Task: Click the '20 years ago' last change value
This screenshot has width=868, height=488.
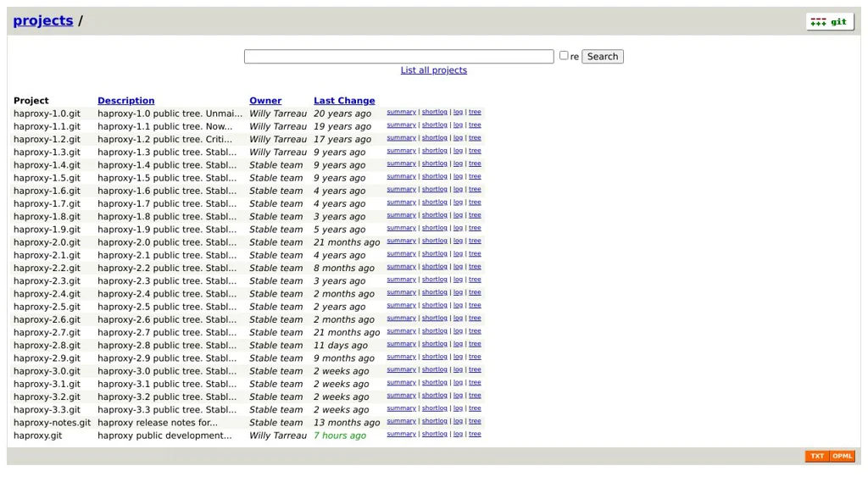Action: [342, 114]
